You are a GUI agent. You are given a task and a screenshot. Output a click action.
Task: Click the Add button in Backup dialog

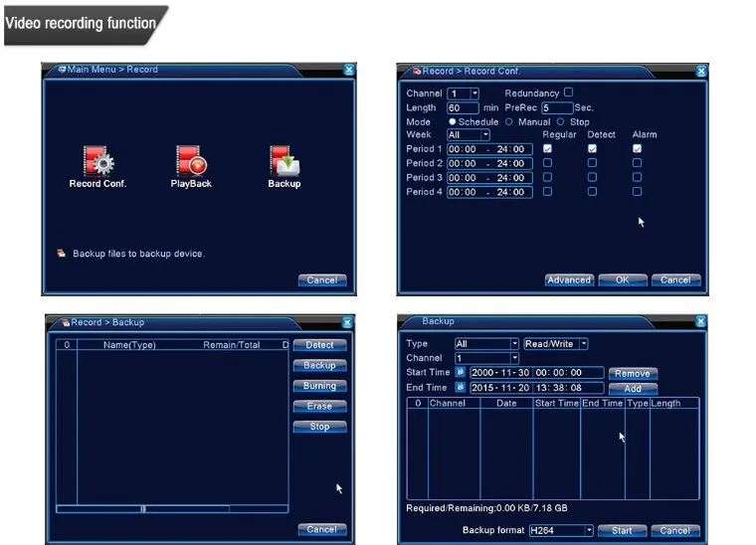(633, 389)
